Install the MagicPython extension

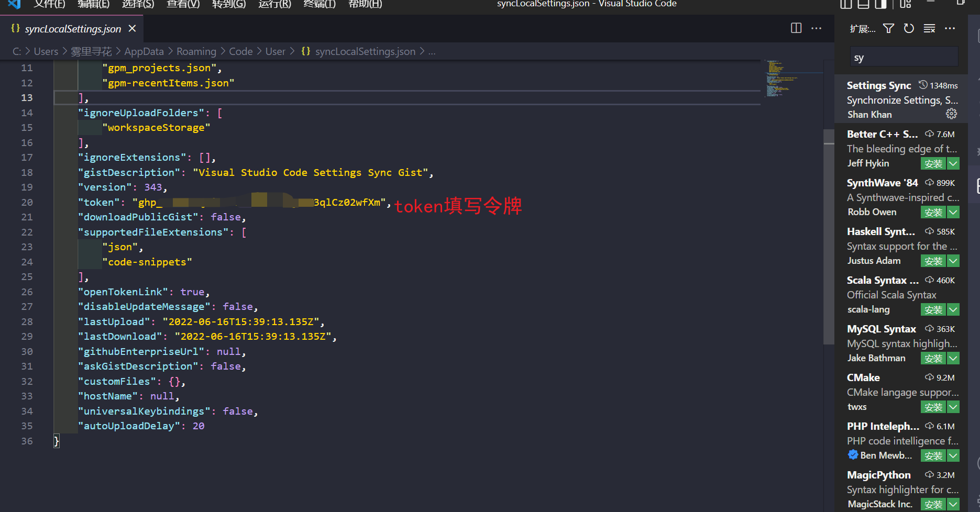pos(933,504)
